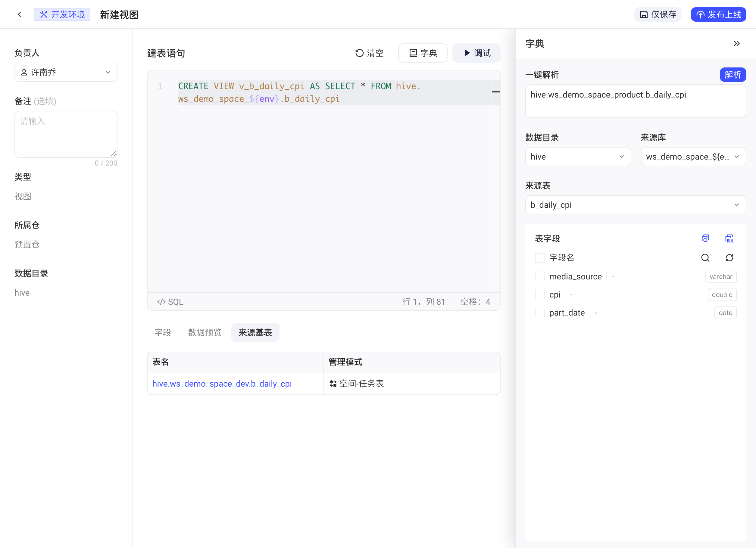Collapse the 字典 panel with double chevron
The width and height of the screenshot is (756, 548).
pyautogui.click(x=737, y=43)
